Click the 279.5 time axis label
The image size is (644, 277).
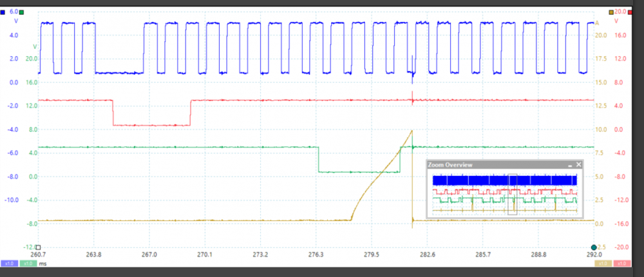pos(372,255)
